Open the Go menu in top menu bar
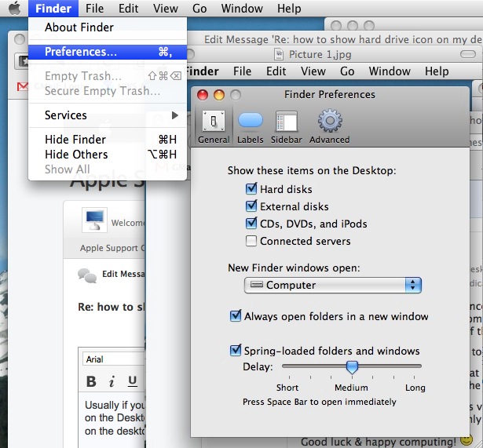This screenshot has width=483, height=448. (x=199, y=9)
